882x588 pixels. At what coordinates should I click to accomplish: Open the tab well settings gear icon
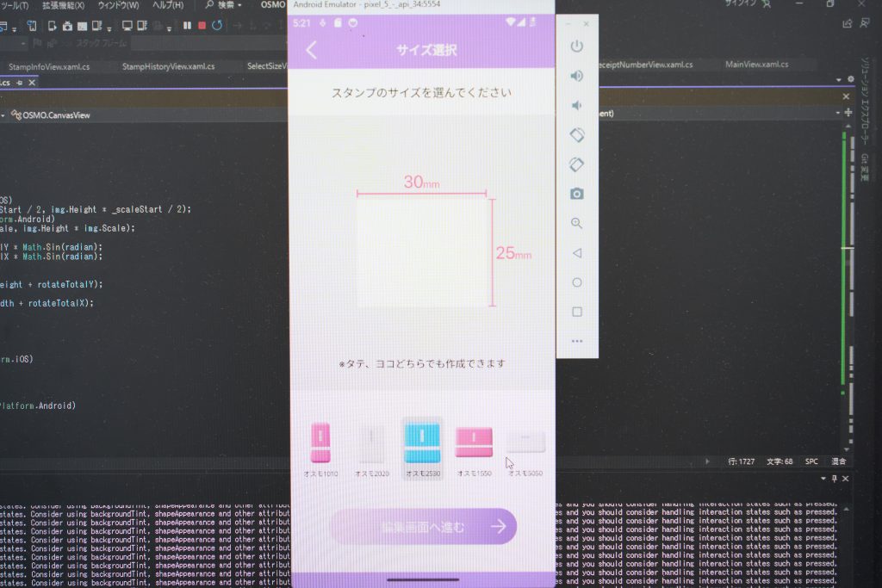pyautogui.click(x=850, y=79)
